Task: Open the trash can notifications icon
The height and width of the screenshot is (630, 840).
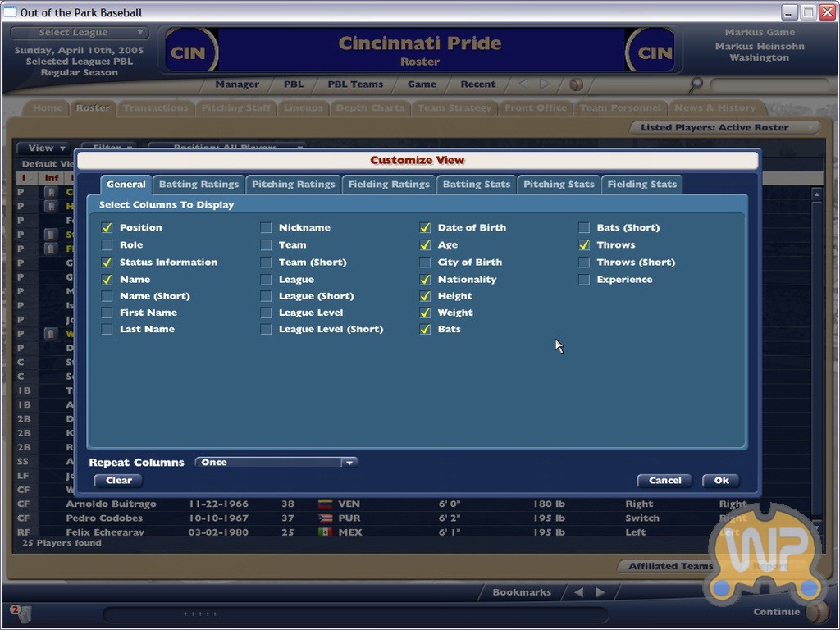Action: point(21,613)
